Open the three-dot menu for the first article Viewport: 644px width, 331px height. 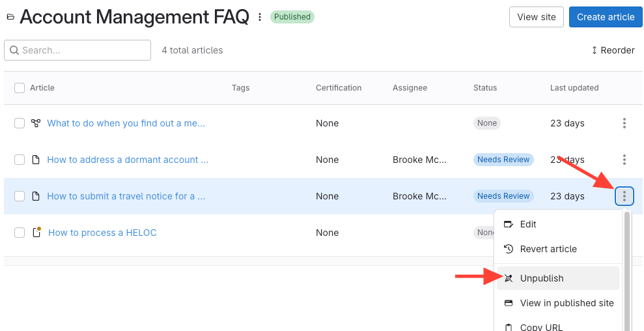click(x=624, y=123)
